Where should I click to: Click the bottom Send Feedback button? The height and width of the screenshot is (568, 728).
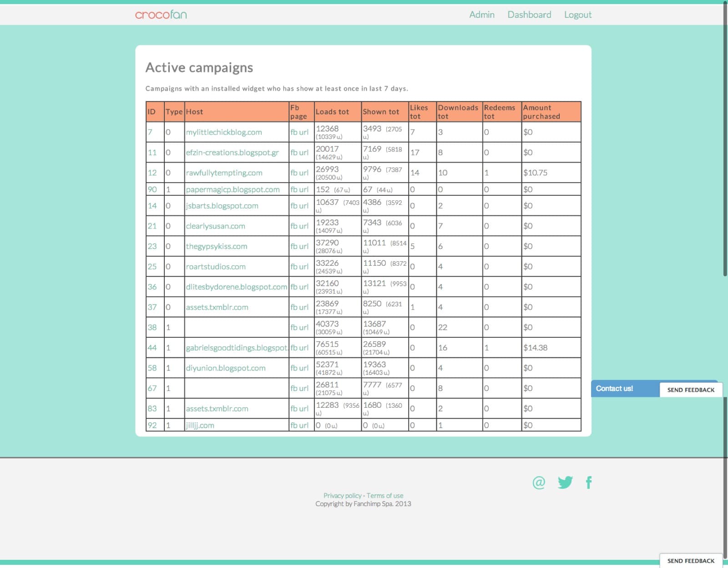[x=691, y=561]
